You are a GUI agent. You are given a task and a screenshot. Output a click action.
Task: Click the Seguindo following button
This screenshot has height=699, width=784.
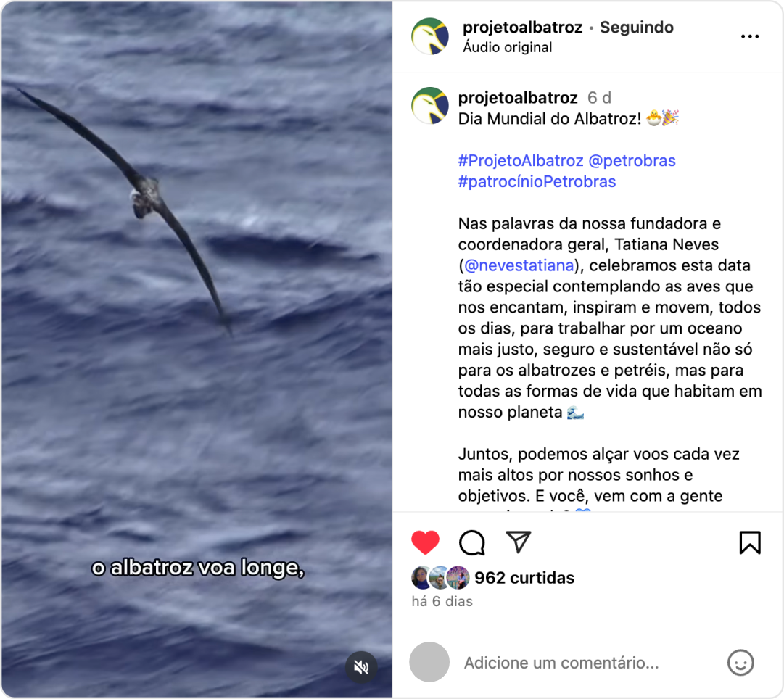click(637, 27)
